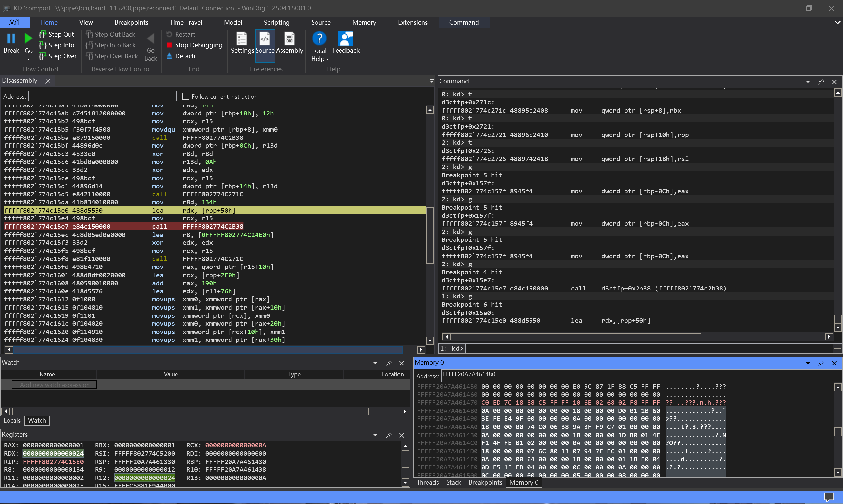Click the Break pause icon

(11, 38)
